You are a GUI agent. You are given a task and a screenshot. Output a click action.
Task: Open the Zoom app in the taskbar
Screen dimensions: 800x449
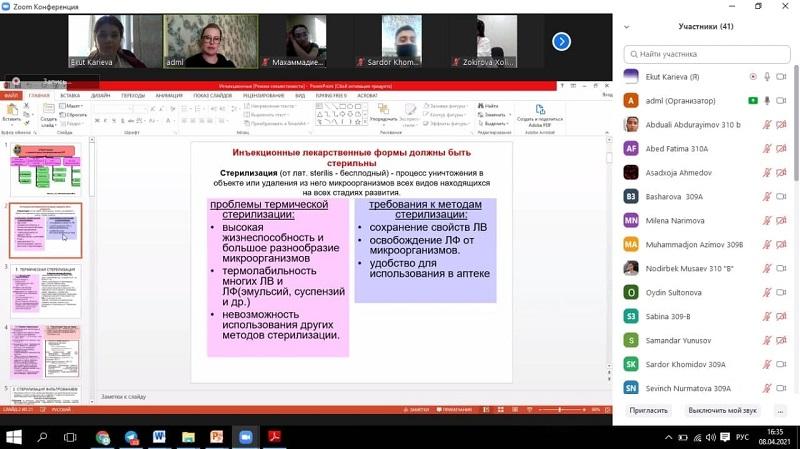coord(244,437)
